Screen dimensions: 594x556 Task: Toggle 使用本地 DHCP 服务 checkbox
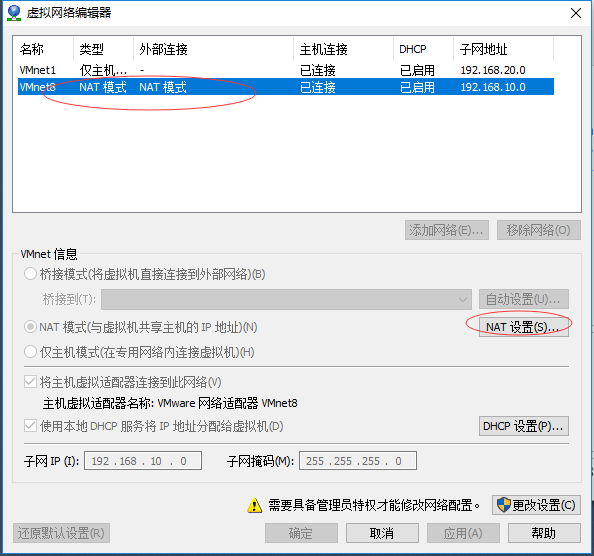(30, 426)
